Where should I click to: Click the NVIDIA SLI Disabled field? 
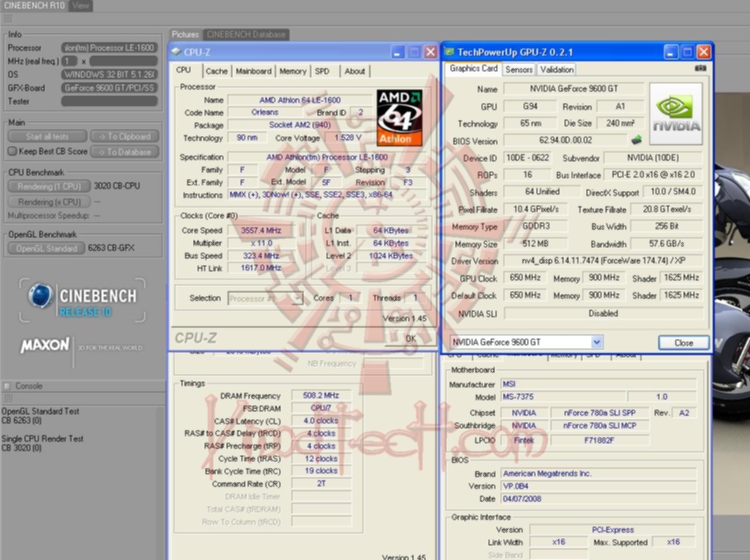603,313
